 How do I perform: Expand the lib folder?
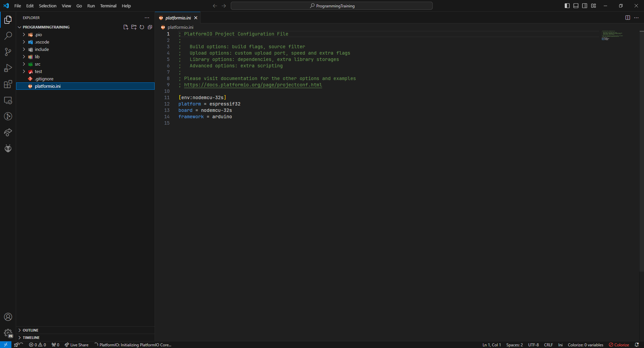tap(86, 57)
